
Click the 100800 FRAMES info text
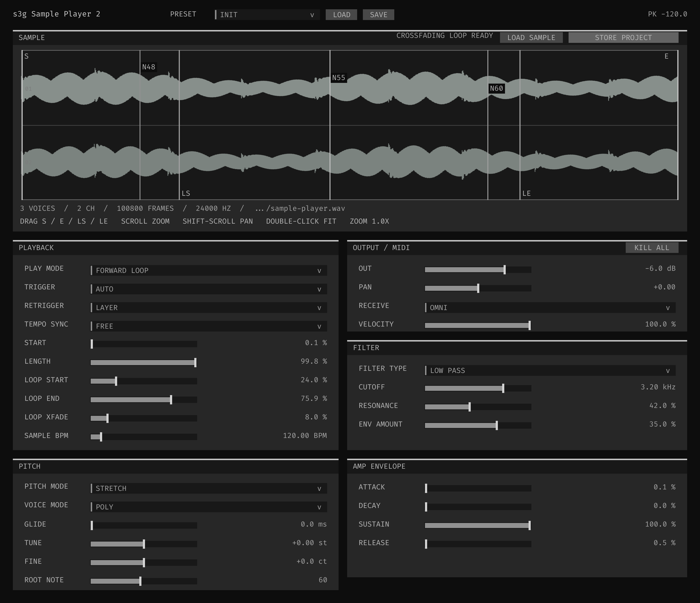145,209
